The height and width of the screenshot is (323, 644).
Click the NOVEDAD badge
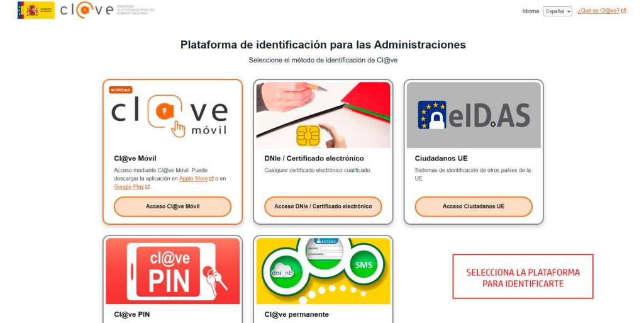(120, 90)
